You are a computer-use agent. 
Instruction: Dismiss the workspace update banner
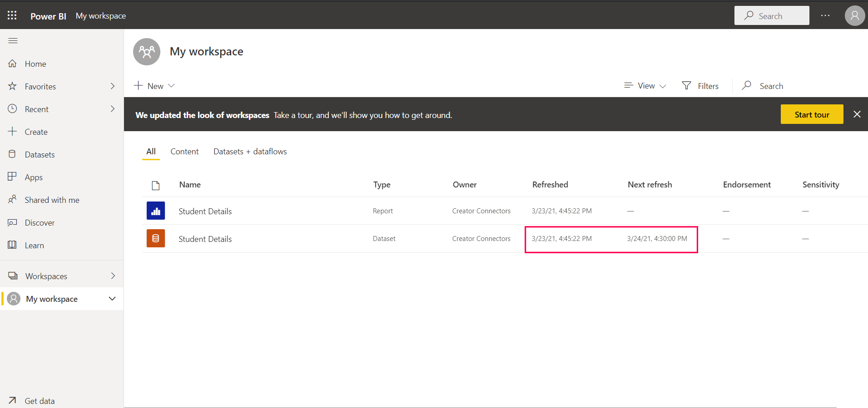857,114
